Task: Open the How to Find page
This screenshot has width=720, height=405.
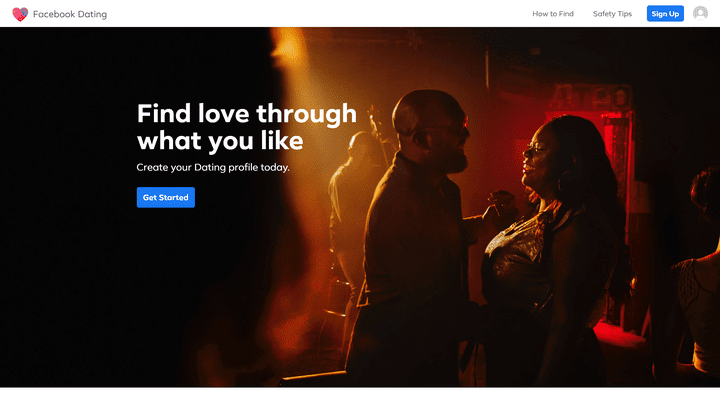Action: [553, 14]
